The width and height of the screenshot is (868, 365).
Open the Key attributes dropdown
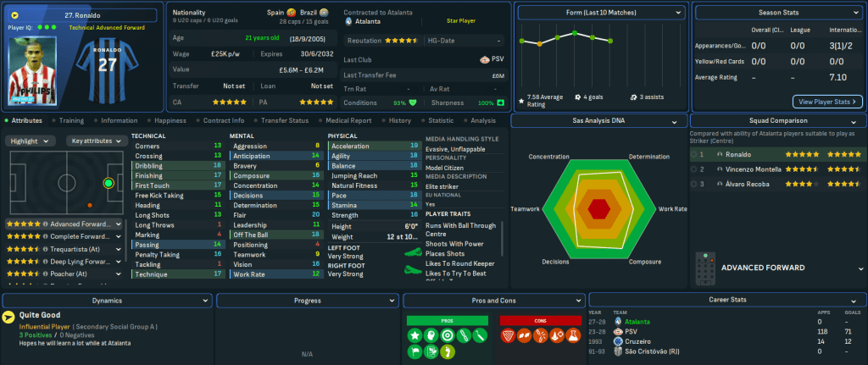coord(96,141)
